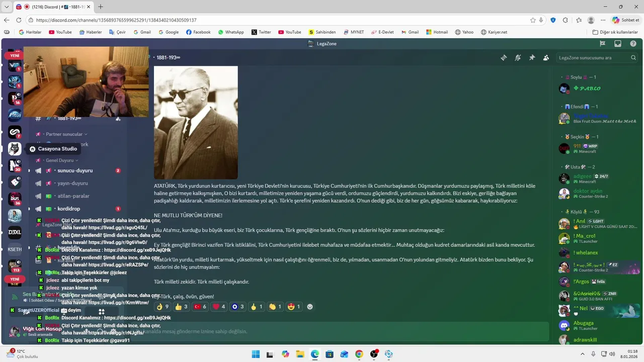Open the D3XL server icon

point(15,232)
